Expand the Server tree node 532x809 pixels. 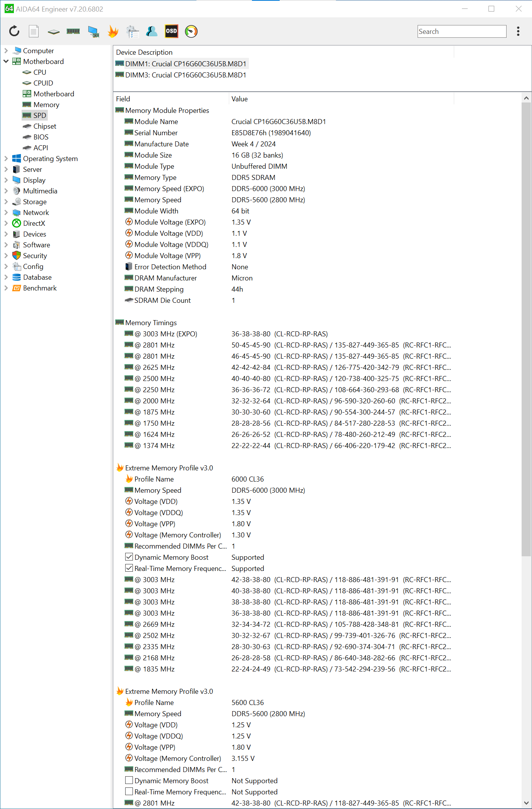click(6, 169)
